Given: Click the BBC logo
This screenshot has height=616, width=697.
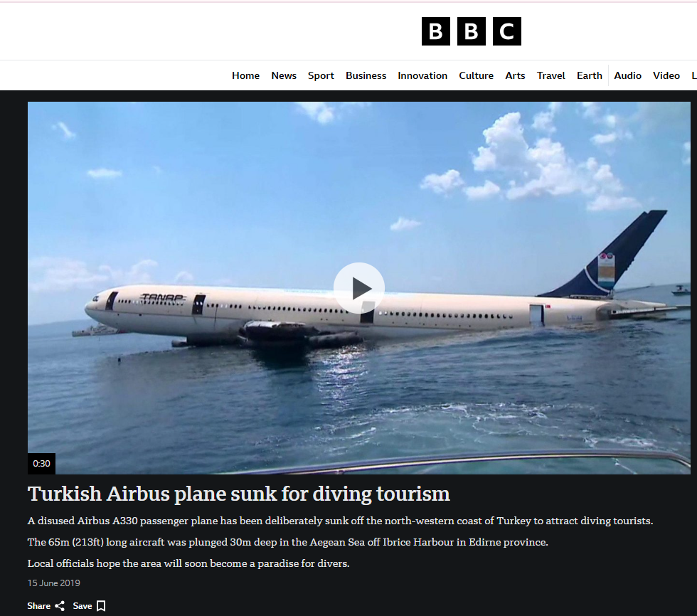Looking at the screenshot, I should pos(471,31).
